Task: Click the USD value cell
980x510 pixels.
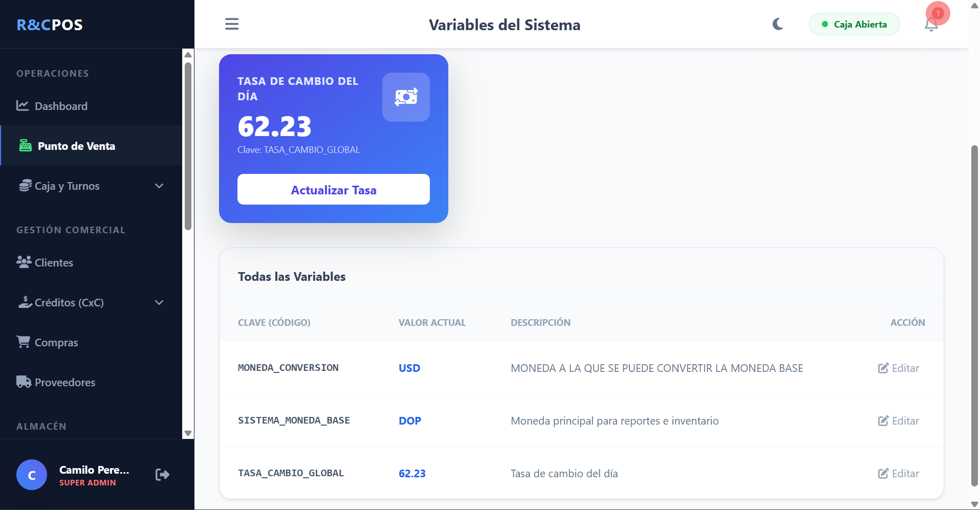Action: (409, 368)
